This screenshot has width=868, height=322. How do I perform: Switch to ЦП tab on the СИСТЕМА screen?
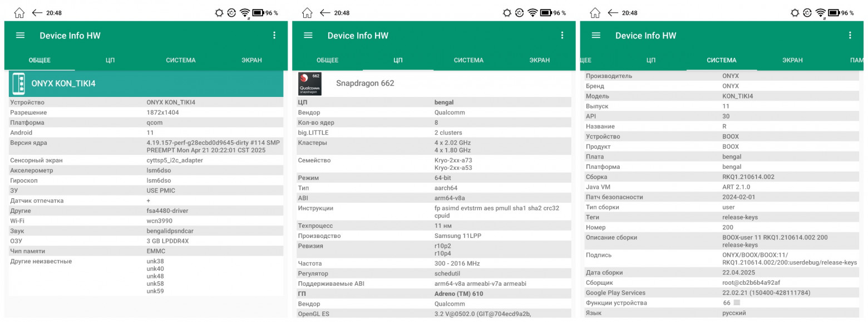[651, 60]
